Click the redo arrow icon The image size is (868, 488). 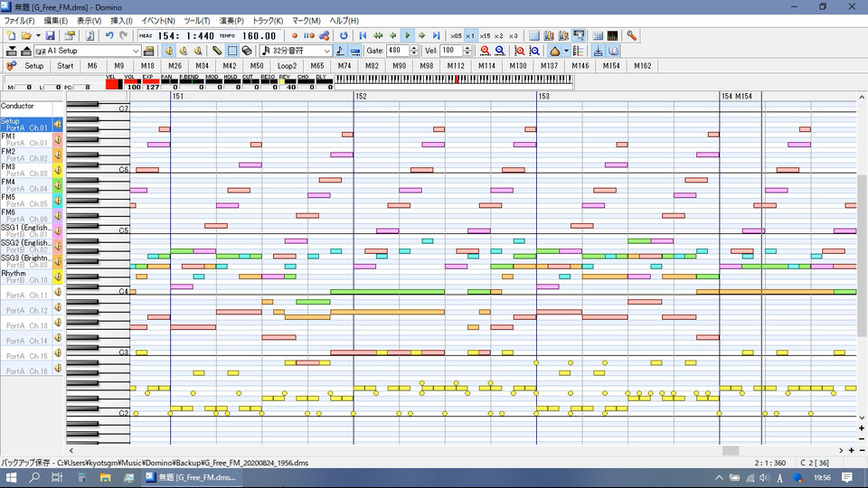pyautogui.click(x=124, y=35)
